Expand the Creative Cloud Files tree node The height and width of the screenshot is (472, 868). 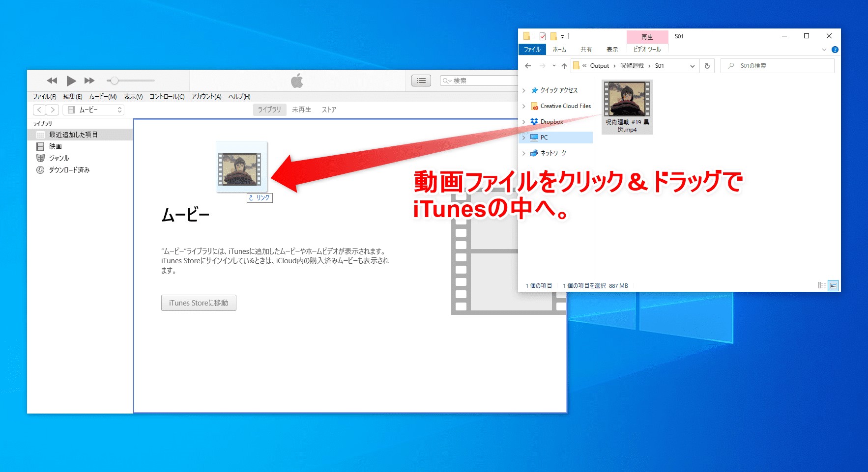tap(524, 106)
